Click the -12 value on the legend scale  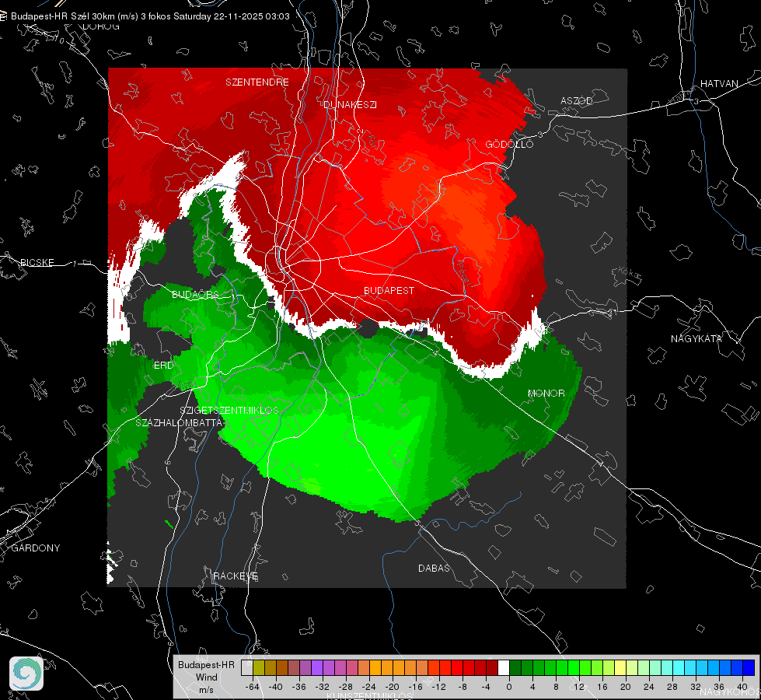[438, 687]
